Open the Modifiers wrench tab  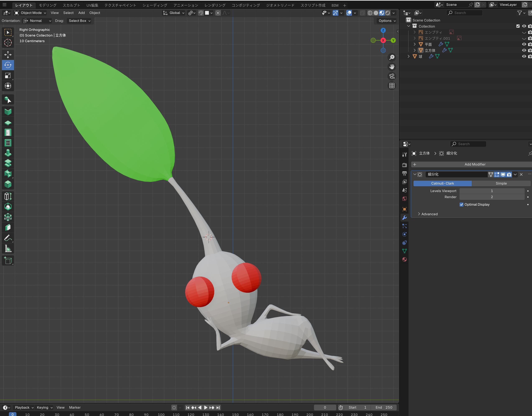click(x=405, y=218)
